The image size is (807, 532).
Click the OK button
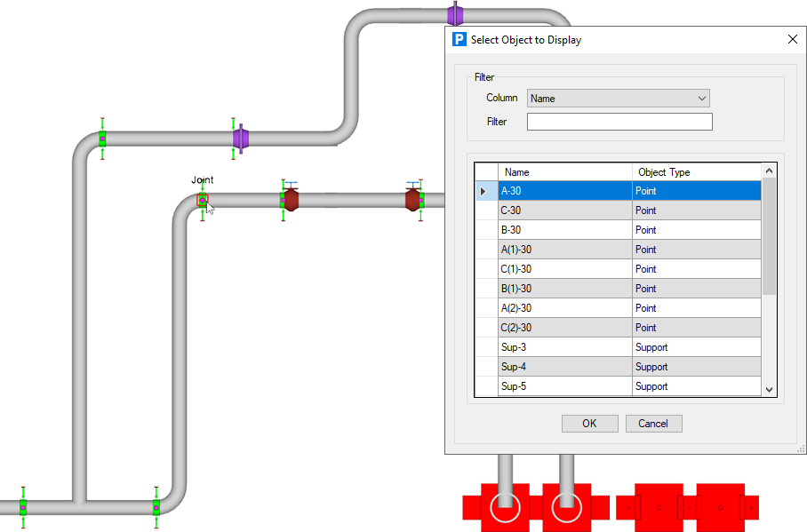pos(590,424)
